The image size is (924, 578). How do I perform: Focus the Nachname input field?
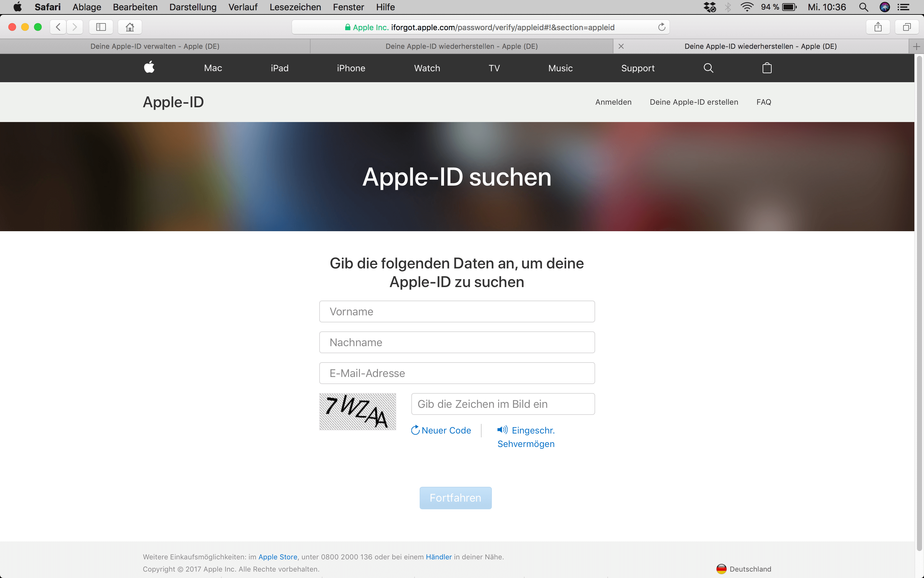[457, 342]
